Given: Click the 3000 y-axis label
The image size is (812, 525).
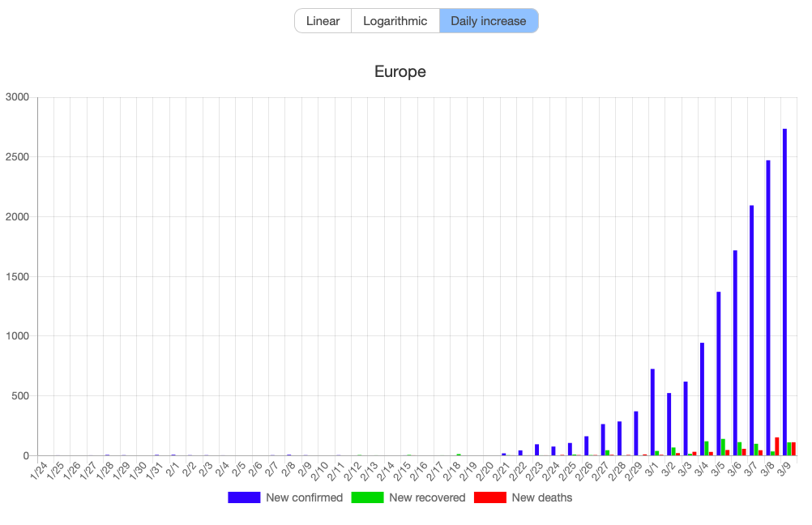Looking at the screenshot, I should (17, 97).
